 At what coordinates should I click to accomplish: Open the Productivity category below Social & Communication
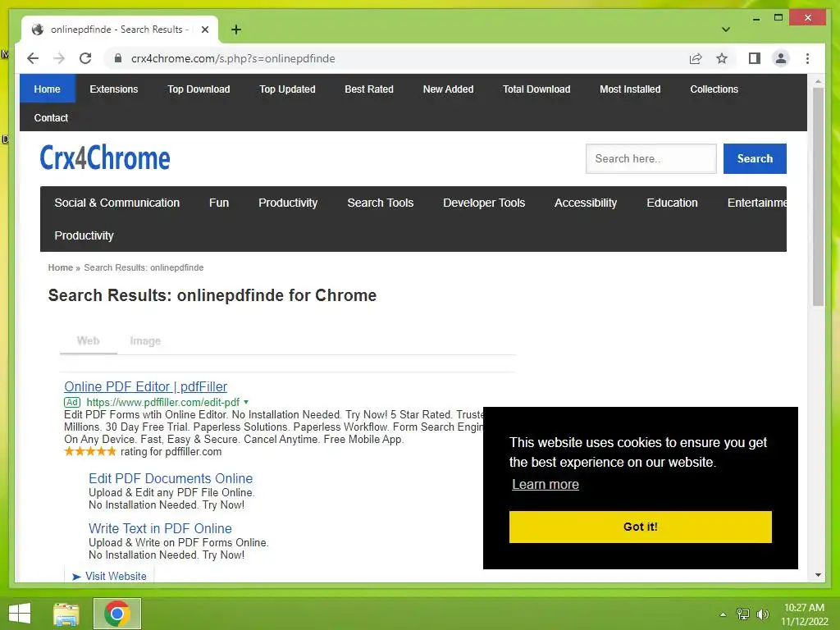pyautogui.click(x=84, y=235)
